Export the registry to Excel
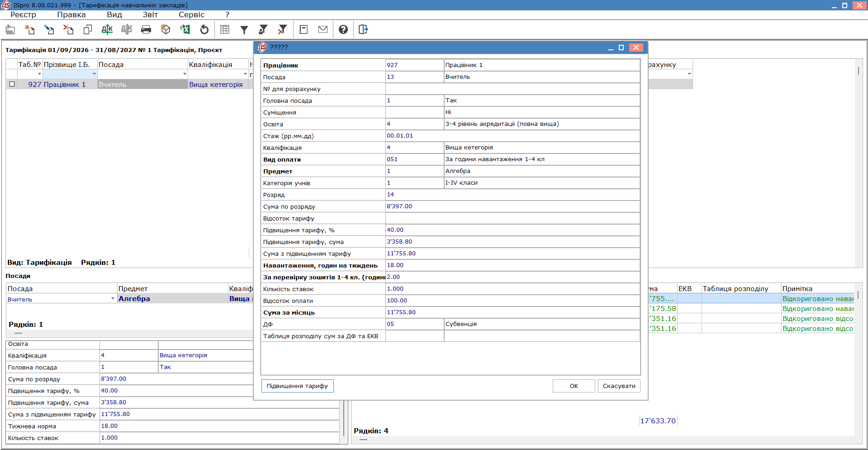868x450 pixels. click(185, 30)
